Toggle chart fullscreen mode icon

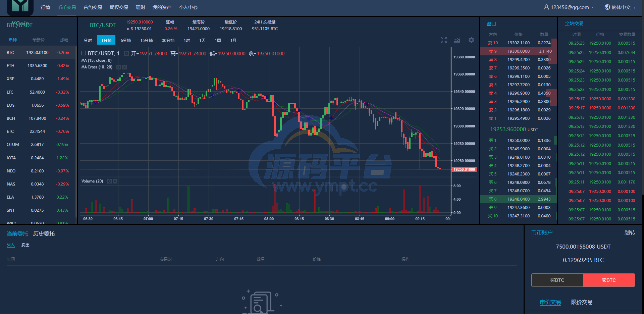pyautogui.click(x=444, y=40)
